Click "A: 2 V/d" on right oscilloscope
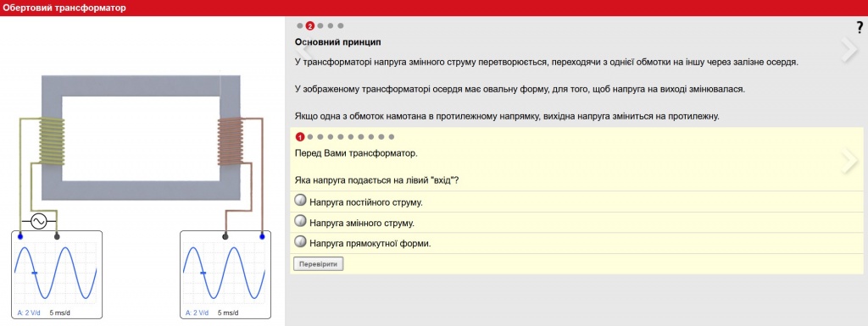 [x=197, y=312]
